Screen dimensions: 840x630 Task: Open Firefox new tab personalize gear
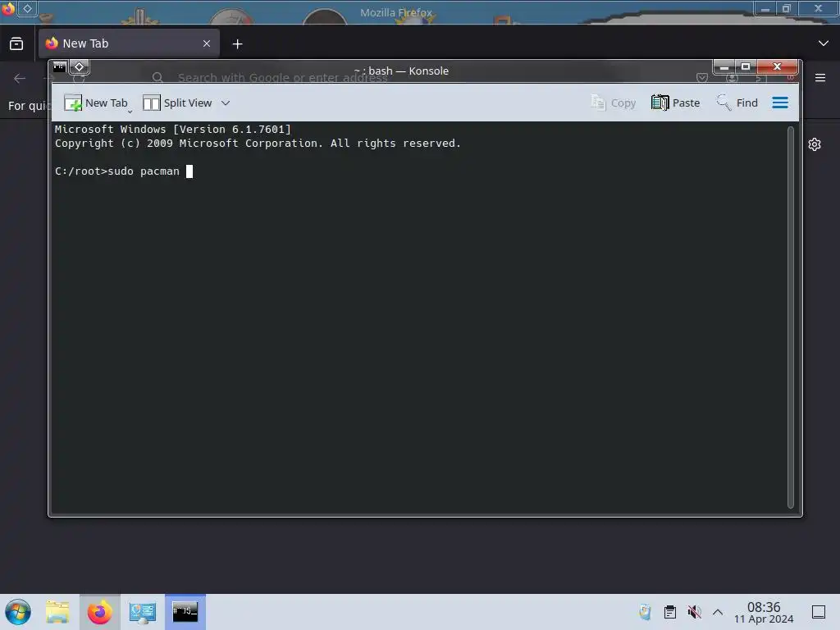815,144
